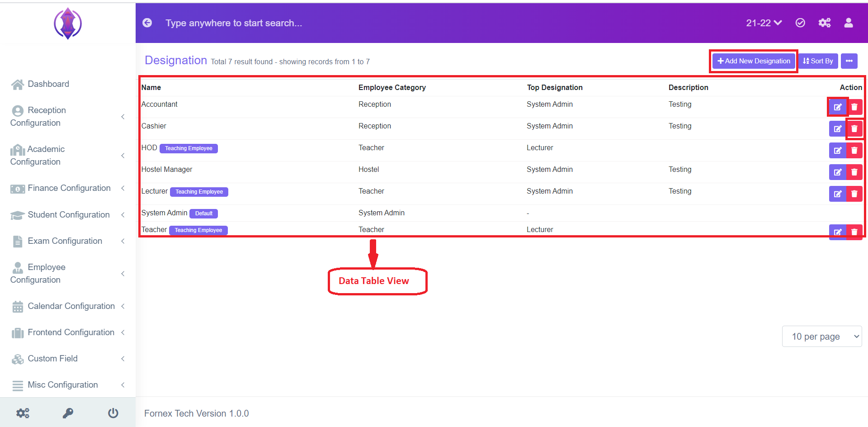Edit the Hostel Manager designation

point(837,172)
